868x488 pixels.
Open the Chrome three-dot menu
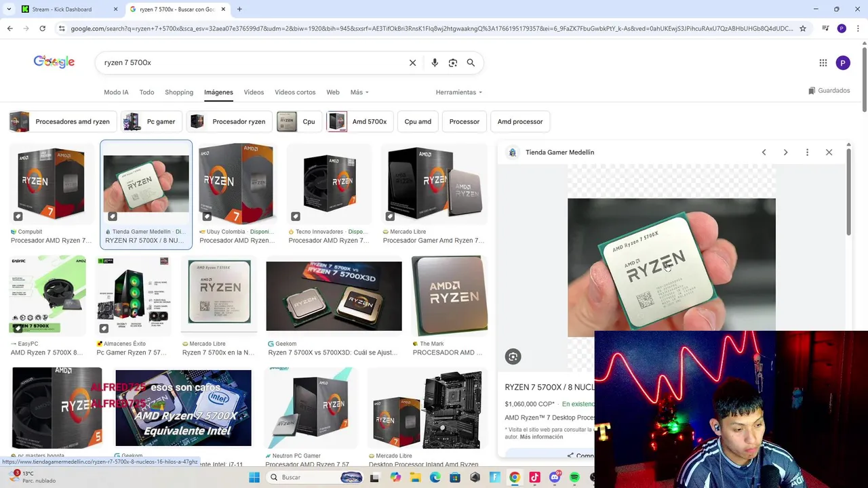tap(858, 28)
